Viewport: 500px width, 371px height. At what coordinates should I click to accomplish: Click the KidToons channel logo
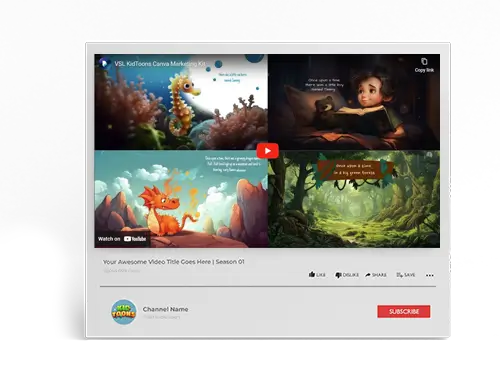point(124,312)
